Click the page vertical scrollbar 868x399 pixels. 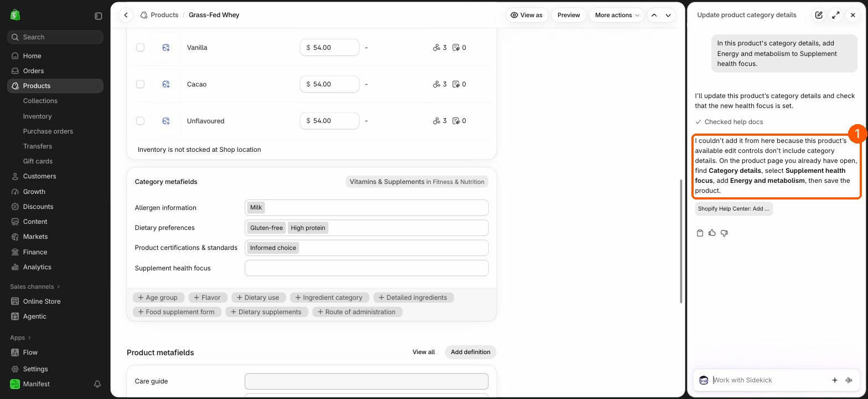[x=681, y=241]
